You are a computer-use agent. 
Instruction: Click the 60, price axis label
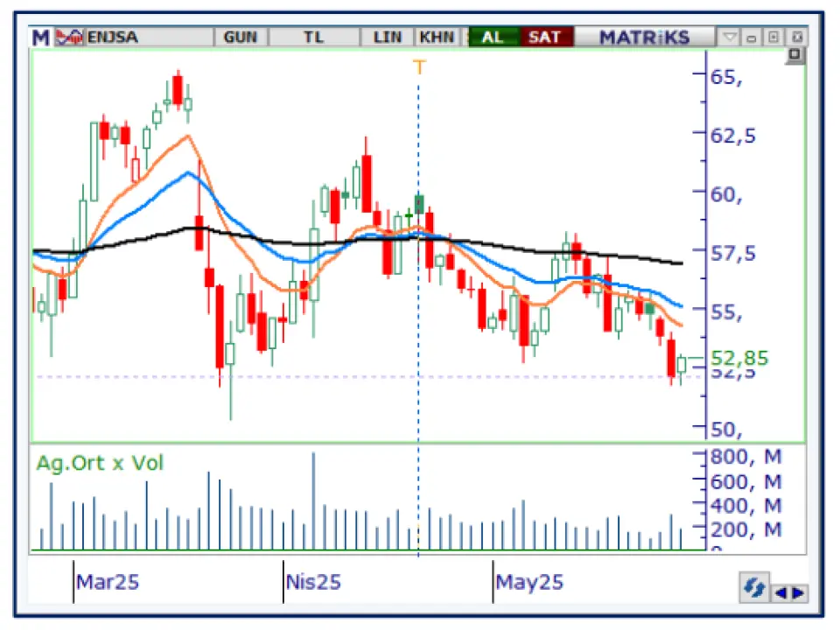pos(726,195)
